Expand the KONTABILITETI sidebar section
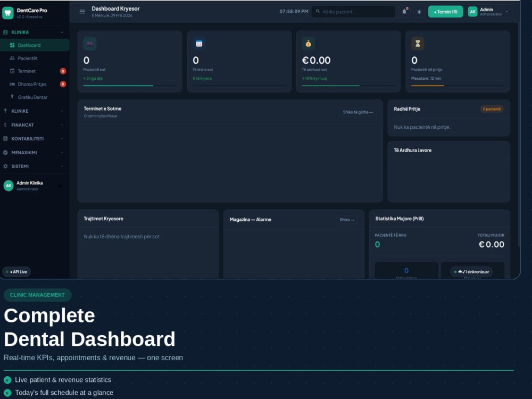Screen dimensions: 532x399 click(x=62, y=138)
